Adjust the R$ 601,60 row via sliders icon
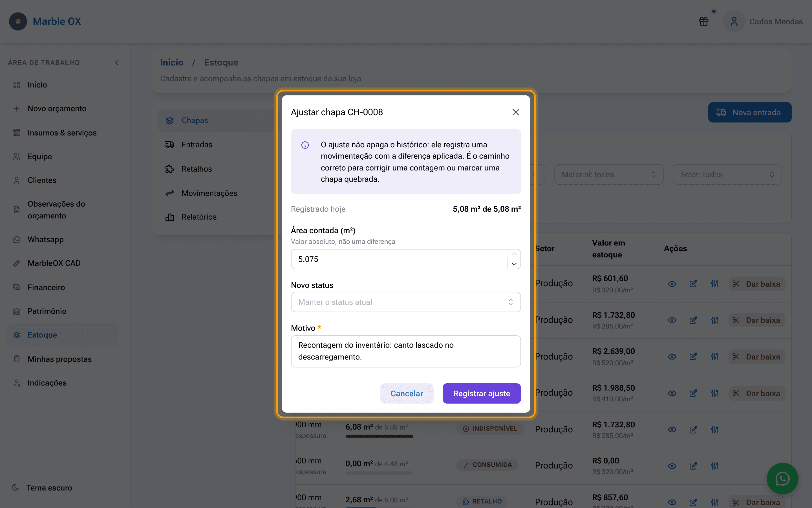 pos(715,284)
